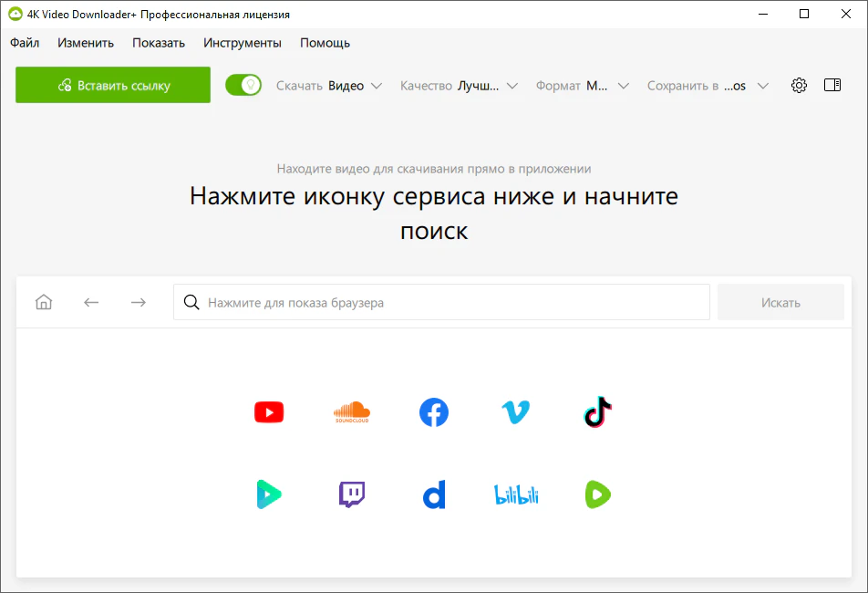Click the Вставить ссылку button
Viewport: 868px width, 593px height.
point(112,84)
